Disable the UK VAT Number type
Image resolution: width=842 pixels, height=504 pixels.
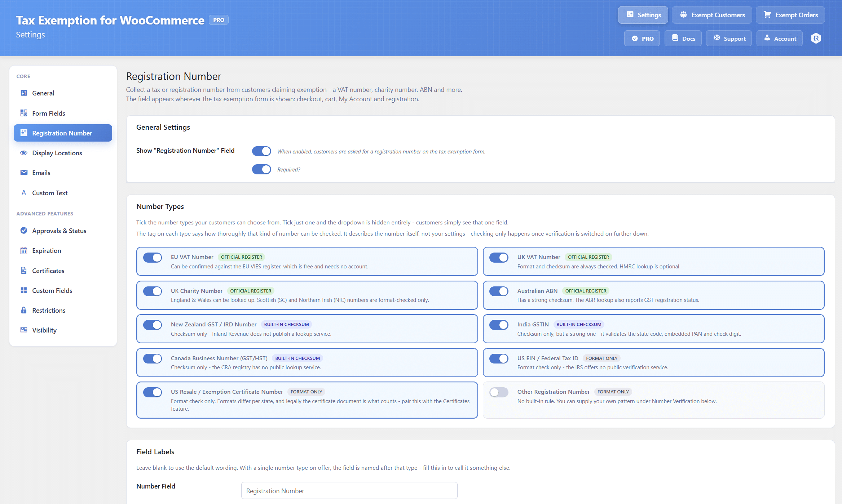tap(499, 258)
